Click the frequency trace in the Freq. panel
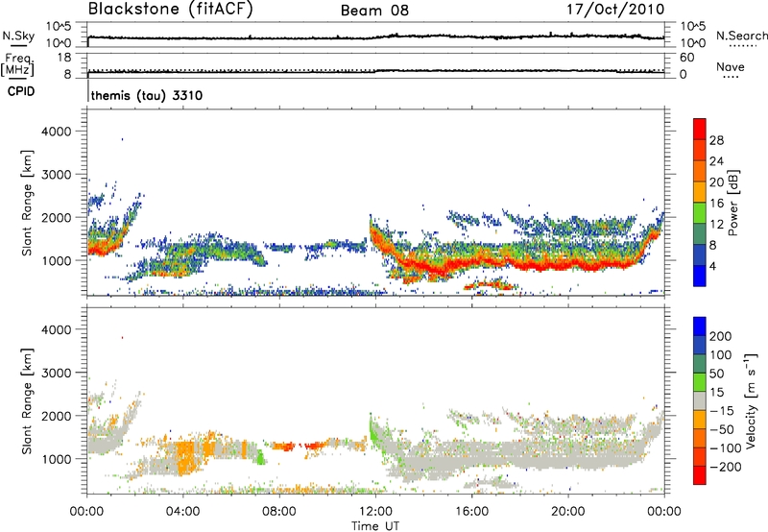This screenshot has height=532, width=768. coord(376,72)
